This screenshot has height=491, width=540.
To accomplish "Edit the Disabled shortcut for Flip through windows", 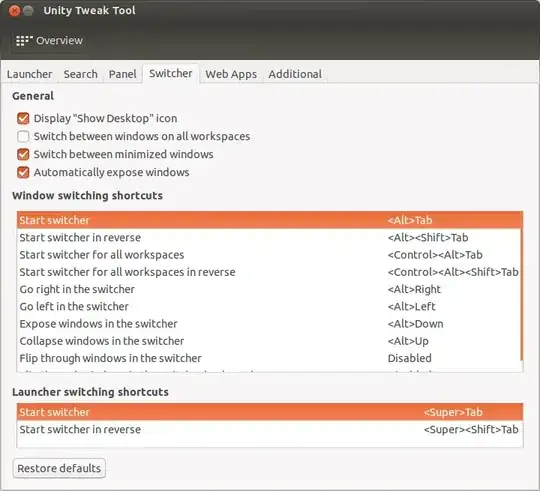I will click(409, 358).
